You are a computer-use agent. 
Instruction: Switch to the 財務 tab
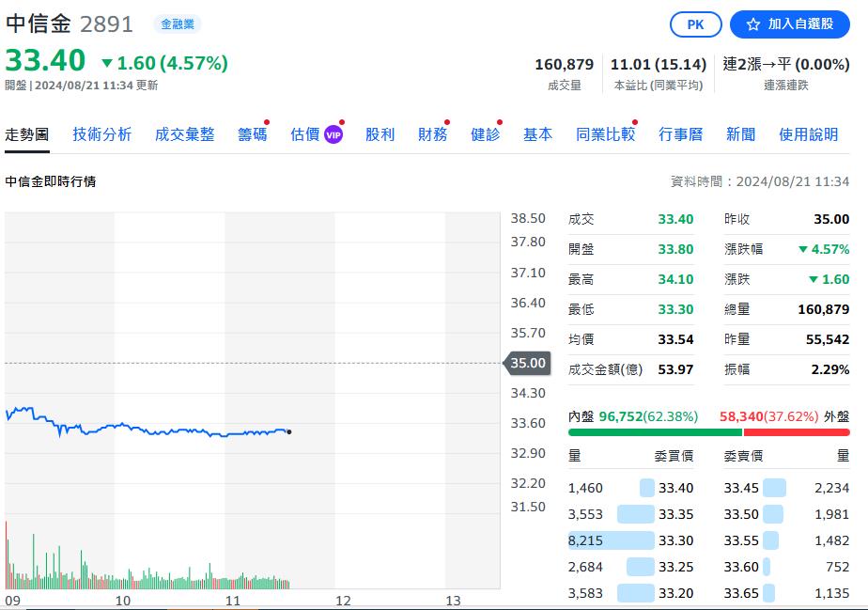click(432, 134)
